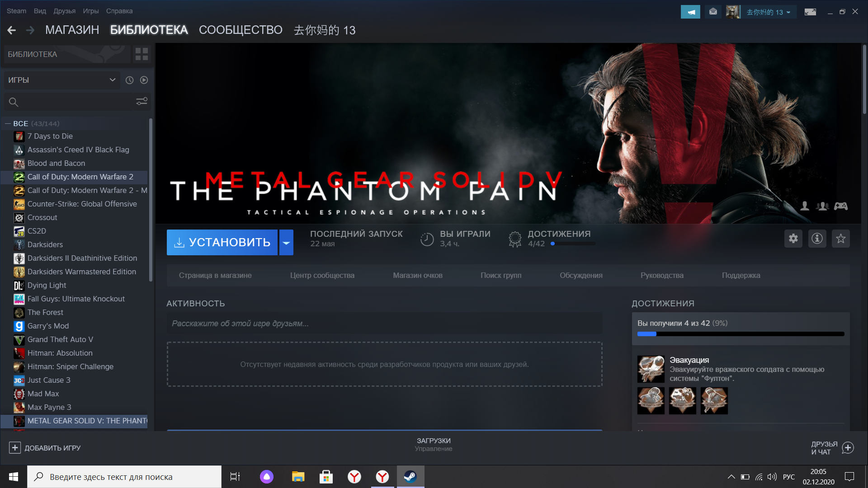Screen dimensions: 868x488
Task: Open the Вид menu
Action: tap(40, 11)
